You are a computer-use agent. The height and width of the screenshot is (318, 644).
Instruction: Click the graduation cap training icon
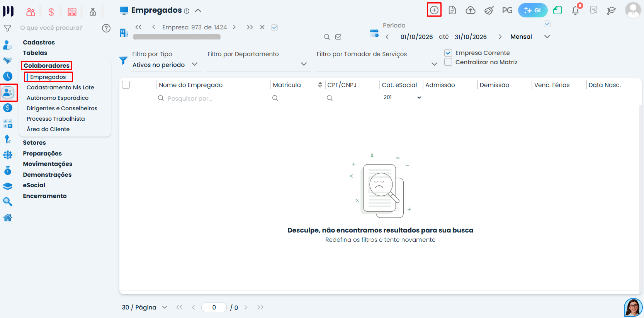[611, 10]
